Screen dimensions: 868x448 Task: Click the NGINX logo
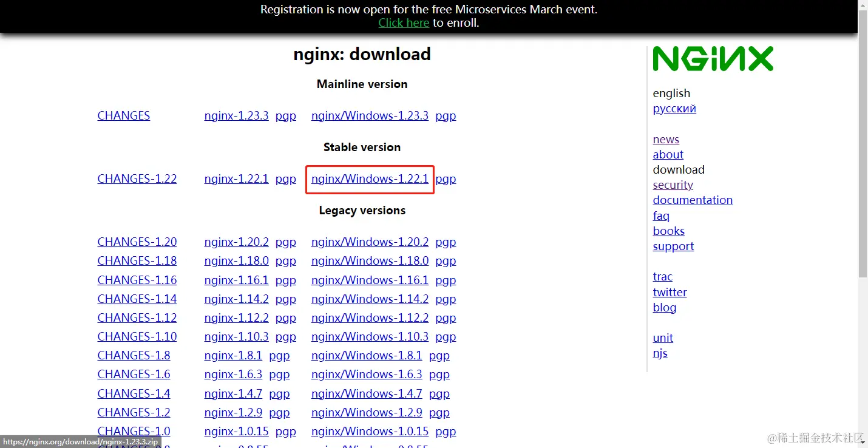point(713,59)
